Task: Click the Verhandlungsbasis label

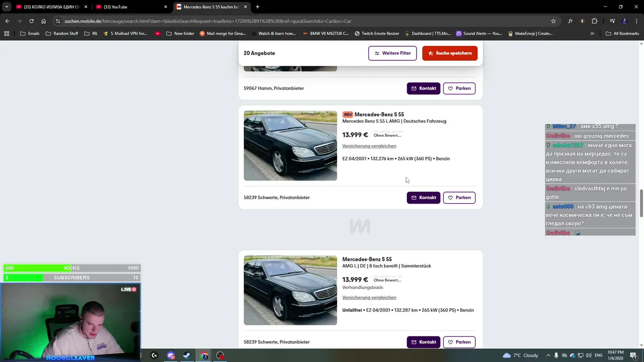Action: [x=362, y=288]
